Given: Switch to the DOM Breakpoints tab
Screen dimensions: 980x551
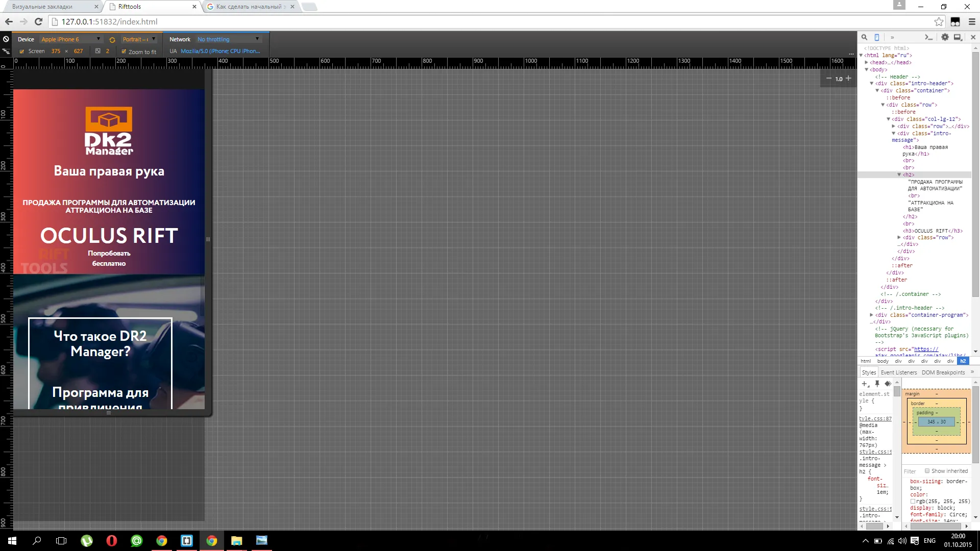Looking at the screenshot, I should pyautogui.click(x=943, y=372).
